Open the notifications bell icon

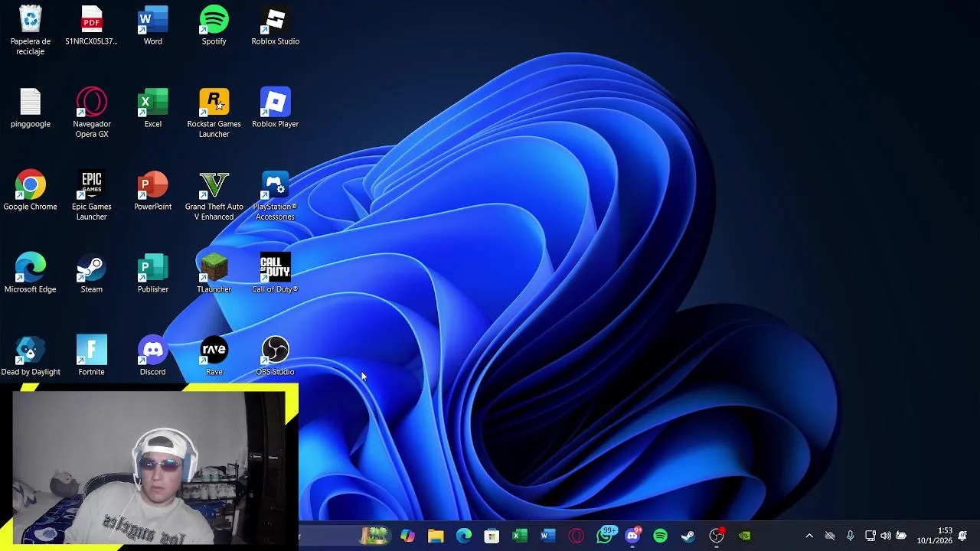point(962,536)
